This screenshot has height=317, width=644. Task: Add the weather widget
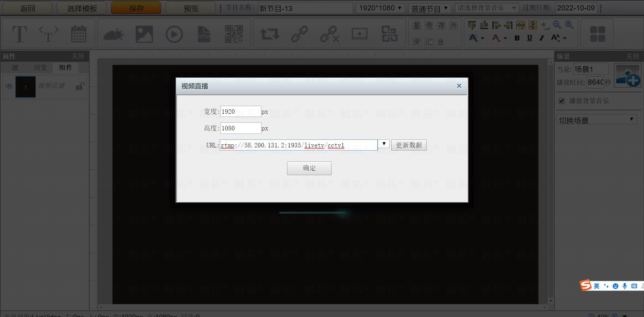click(x=114, y=34)
